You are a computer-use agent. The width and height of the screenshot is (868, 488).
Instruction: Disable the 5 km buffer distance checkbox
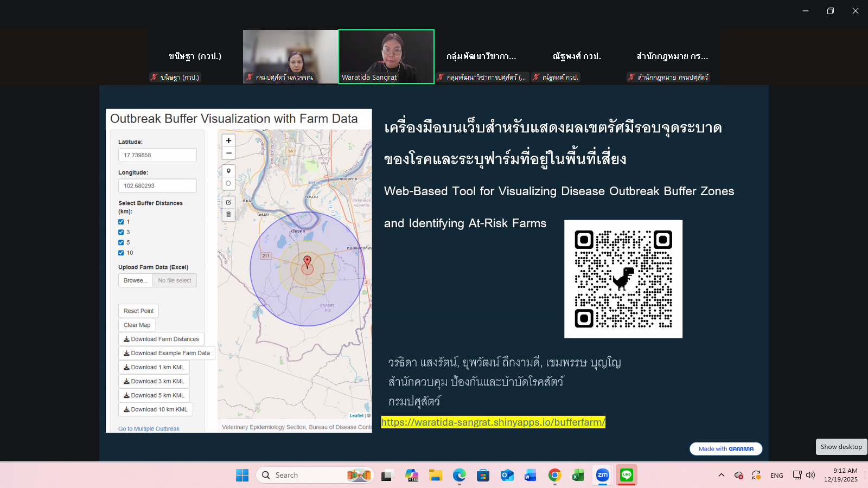pyautogui.click(x=122, y=242)
